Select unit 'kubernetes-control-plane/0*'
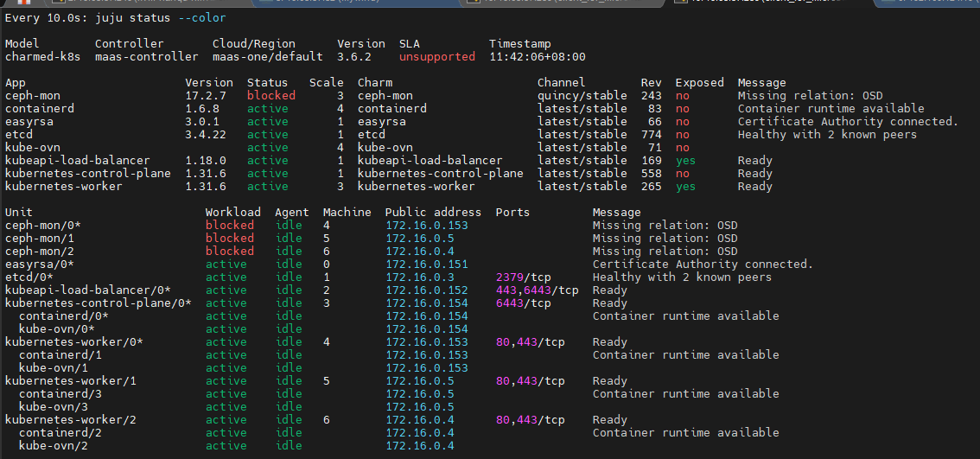The height and width of the screenshot is (459, 980). 99,303
